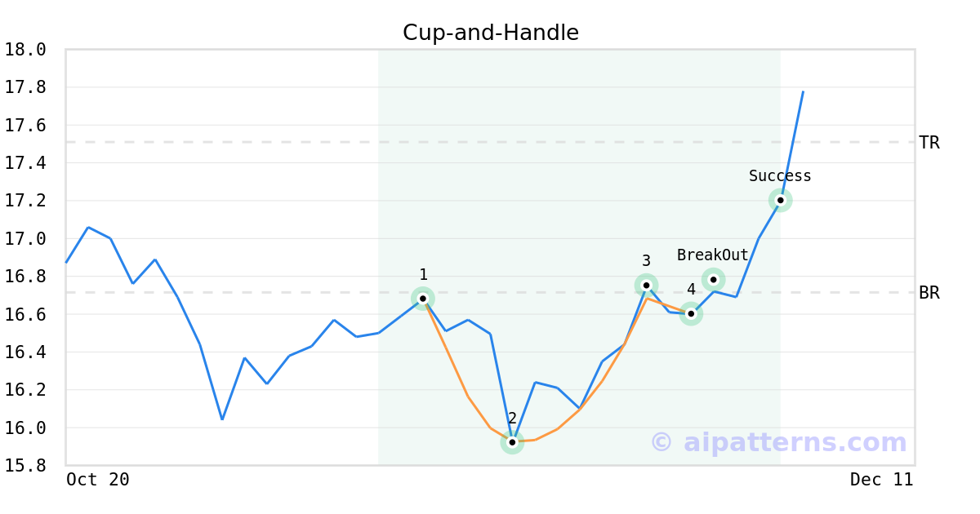Screen dimensions: 980x514
Task: Select the handle point 4 marker
Action: [691, 313]
